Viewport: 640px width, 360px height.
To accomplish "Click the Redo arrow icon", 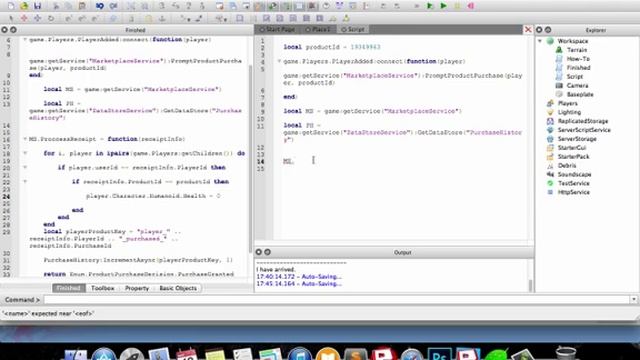I will pos(113,6).
